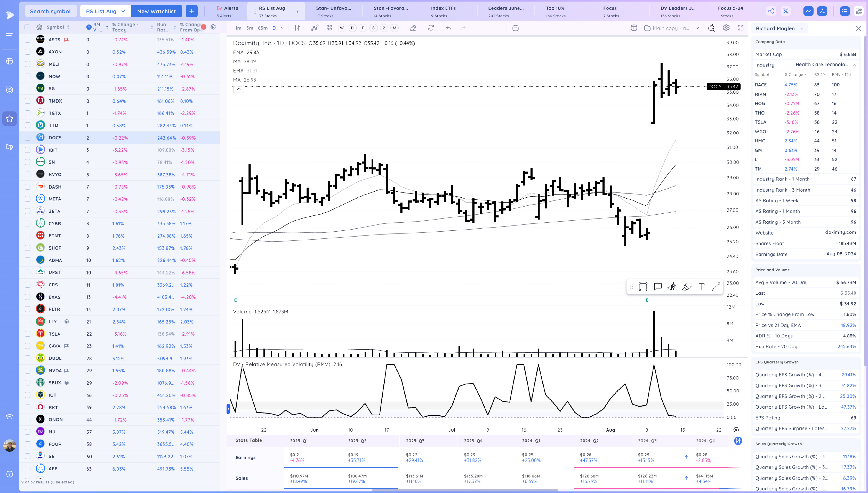Image resolution: width=868 pixels, height=493 pixels.
Task: Open the RS List Aug dropdown
Action: click(x=105, y=11)
